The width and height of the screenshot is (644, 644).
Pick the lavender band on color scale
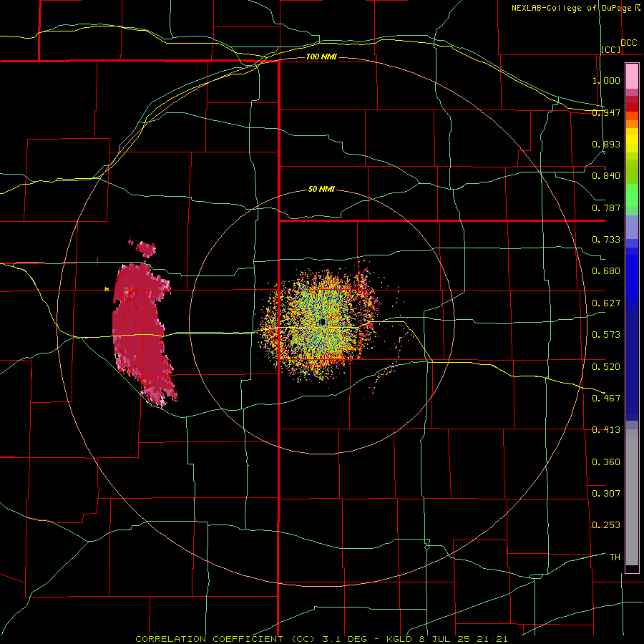point(632,227)
